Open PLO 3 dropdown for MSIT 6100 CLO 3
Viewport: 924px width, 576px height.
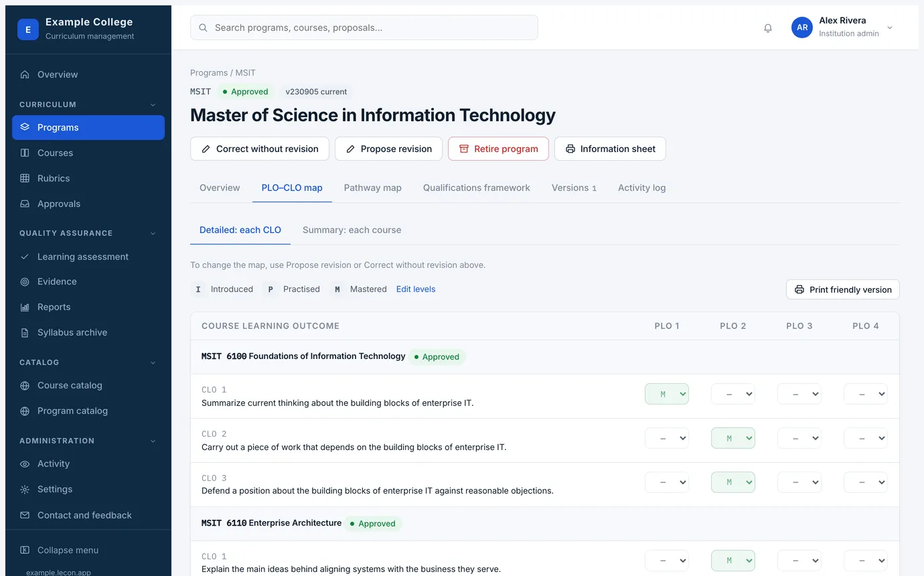pos(799,482)
